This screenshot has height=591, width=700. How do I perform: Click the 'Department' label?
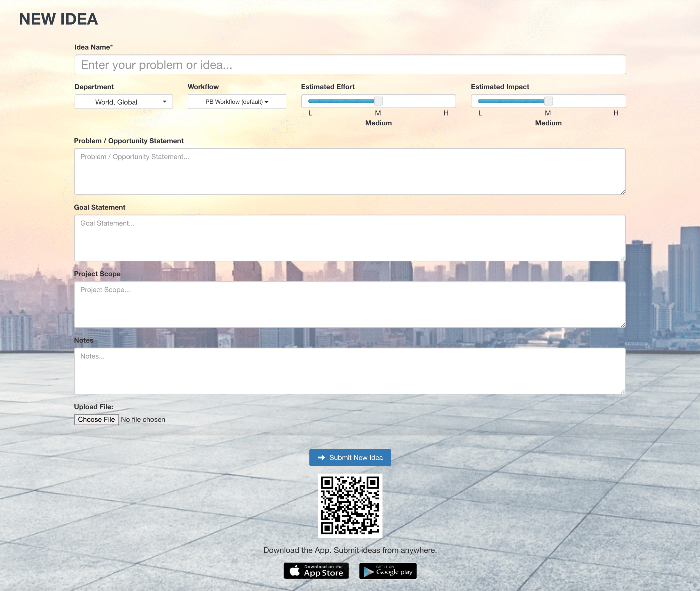click(x=94, y=87)
